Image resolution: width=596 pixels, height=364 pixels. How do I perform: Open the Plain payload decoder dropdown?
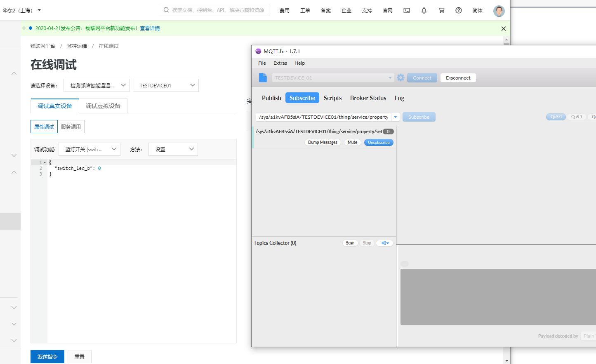[x=589, y=336]
